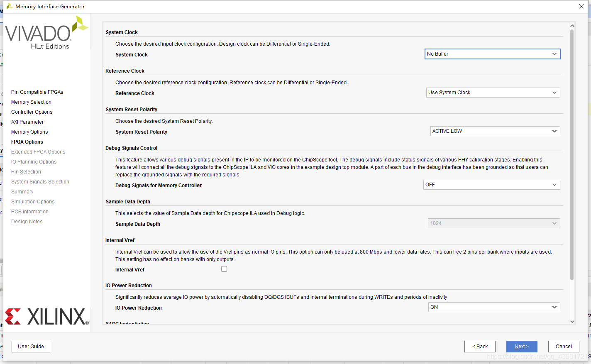Open the AXI Parameter step

tap(27, 122)
